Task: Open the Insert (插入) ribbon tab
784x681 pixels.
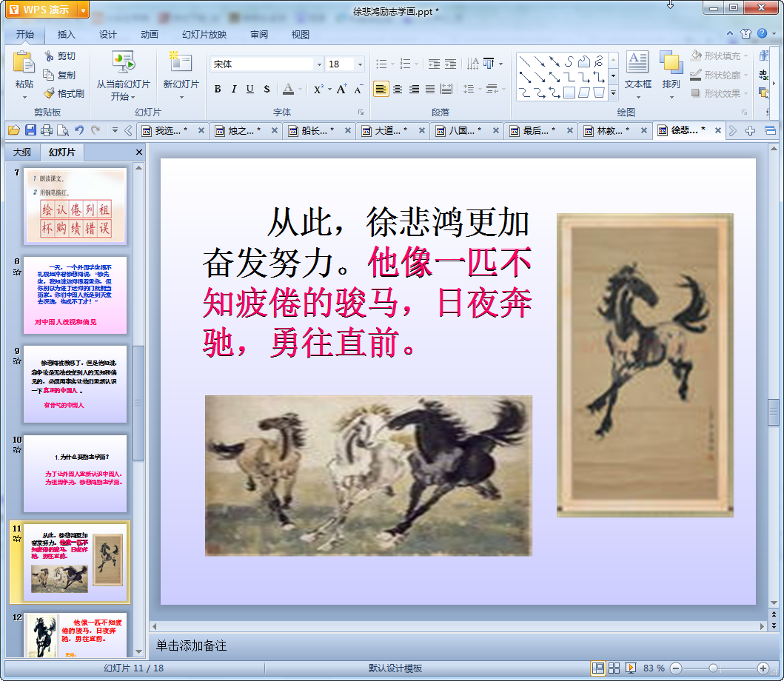Action: tap(66, 34)
